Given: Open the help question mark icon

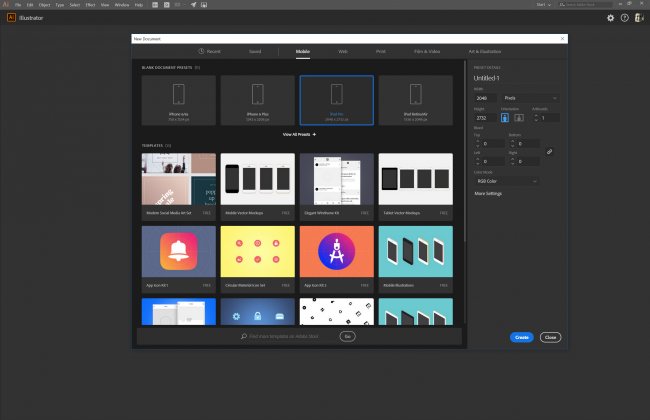Looking at the screenshot, I should coord(625,18).
